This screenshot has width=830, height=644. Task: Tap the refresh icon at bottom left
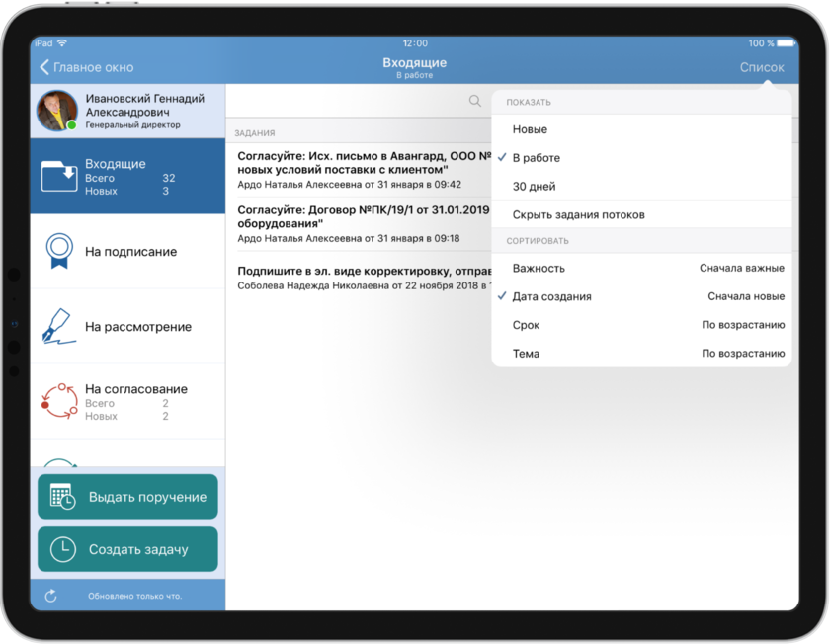click(x=51, y=596)
